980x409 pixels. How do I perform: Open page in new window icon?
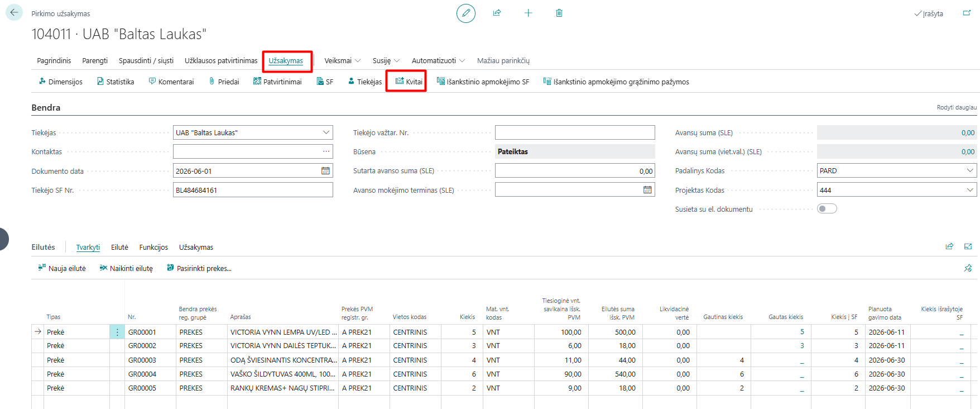tap(967, 13)
